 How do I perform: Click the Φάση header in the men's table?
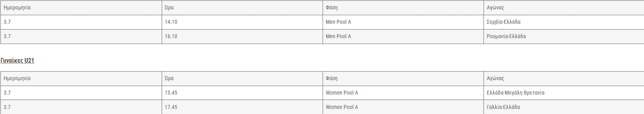coord(403,8)
